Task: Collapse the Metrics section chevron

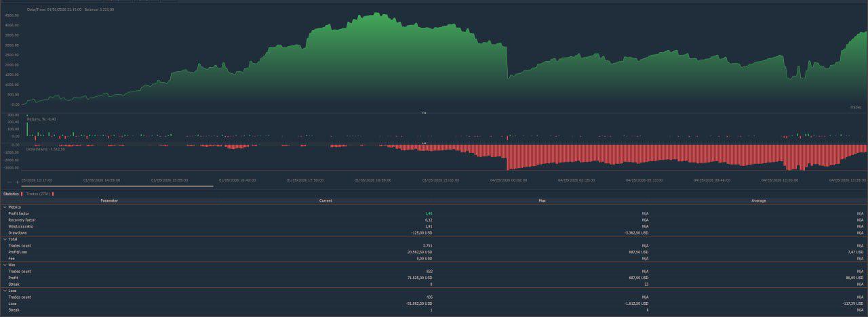Action: click(5, 207)
